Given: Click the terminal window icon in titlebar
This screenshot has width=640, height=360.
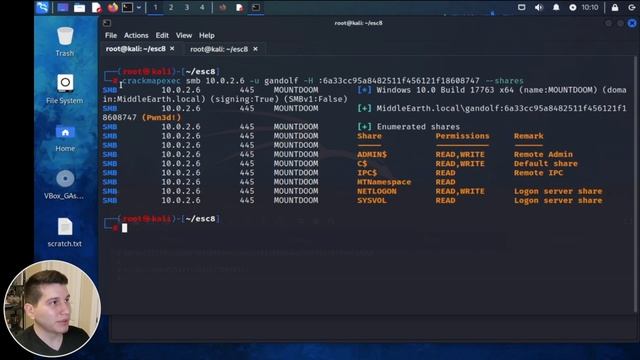Looking at the screenshot, I should point(107,23).
